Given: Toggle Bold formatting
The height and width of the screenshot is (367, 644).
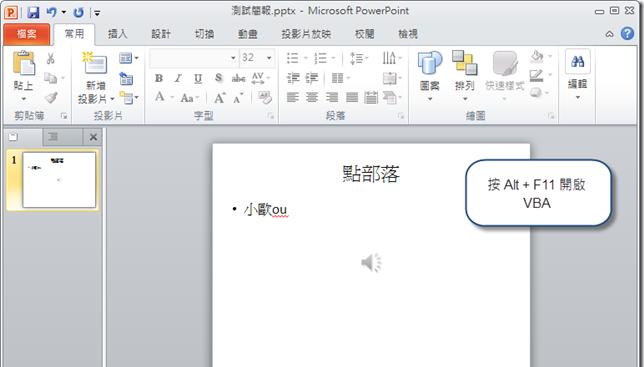Looking at the screenshot, I should 159,78.
